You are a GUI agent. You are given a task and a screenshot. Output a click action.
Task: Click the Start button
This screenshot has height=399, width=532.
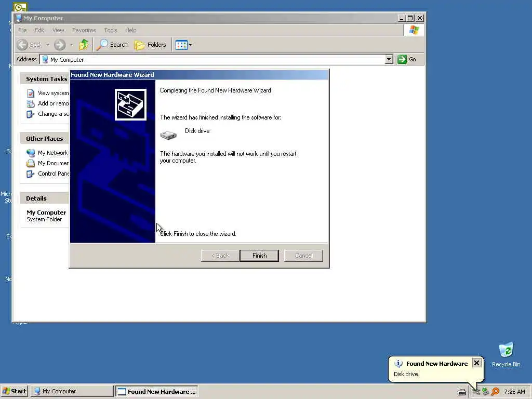(14, 391)
